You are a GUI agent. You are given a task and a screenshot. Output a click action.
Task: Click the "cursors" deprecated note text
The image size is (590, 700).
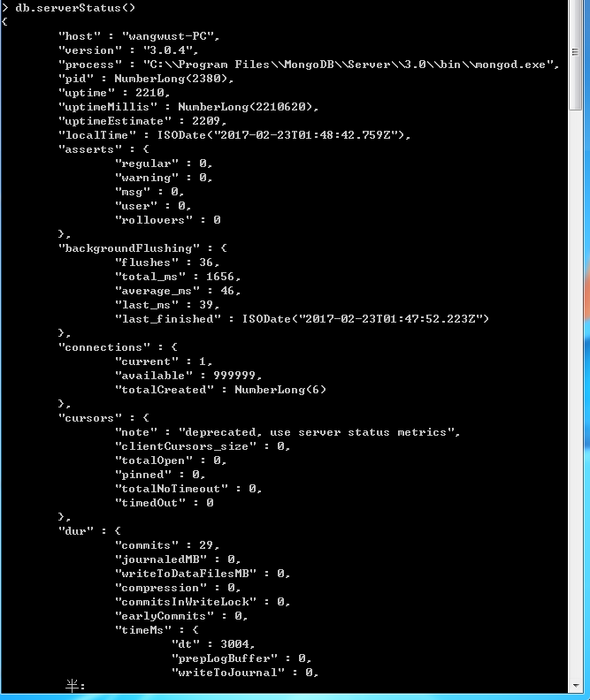pyautogui.click(x=319, y=432)
